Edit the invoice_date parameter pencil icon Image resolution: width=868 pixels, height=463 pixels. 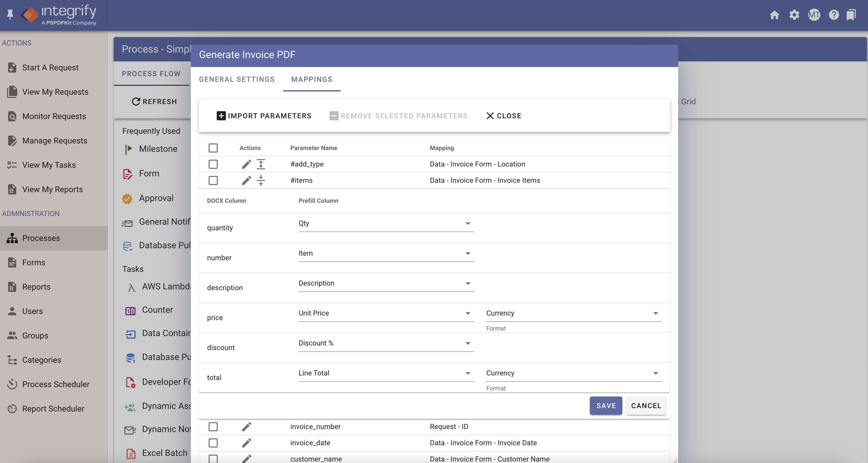coord(246,443)
